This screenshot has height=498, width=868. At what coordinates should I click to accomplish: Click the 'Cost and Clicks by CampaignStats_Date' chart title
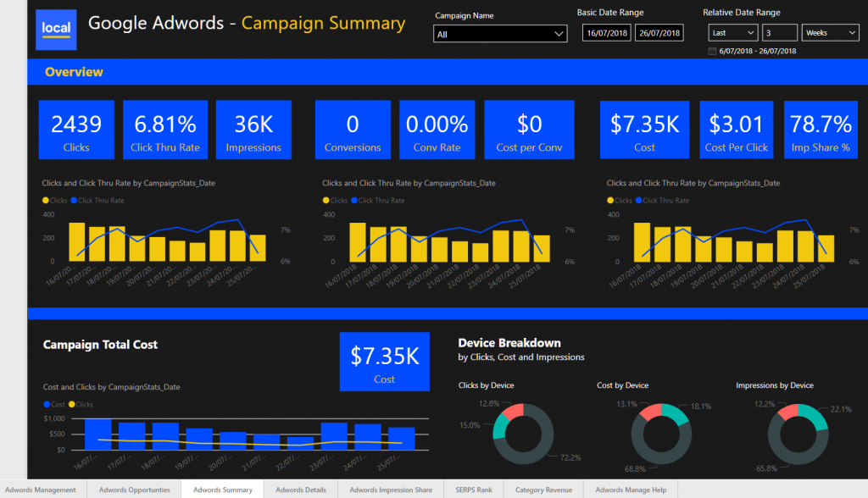[x=111, y=387]
